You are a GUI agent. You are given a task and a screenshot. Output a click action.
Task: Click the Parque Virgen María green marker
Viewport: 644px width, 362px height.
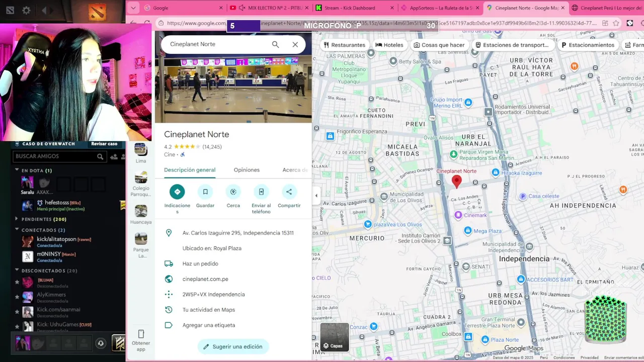pyautogui.click(x=454, y=155)
